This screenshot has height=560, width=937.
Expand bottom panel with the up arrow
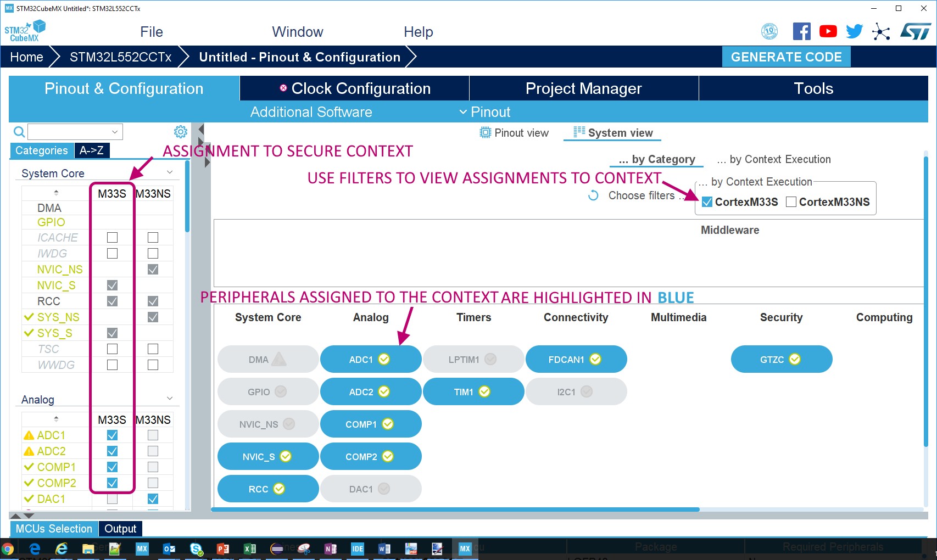[x=16, y=516]
